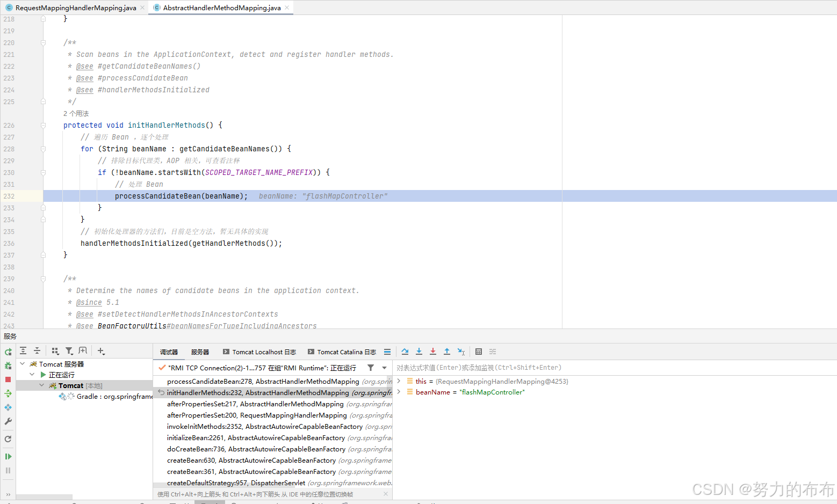Viewport: 837px width, 504px height.
Task: Open the wrench settings in service sidebar
Action: click(8, 421)
